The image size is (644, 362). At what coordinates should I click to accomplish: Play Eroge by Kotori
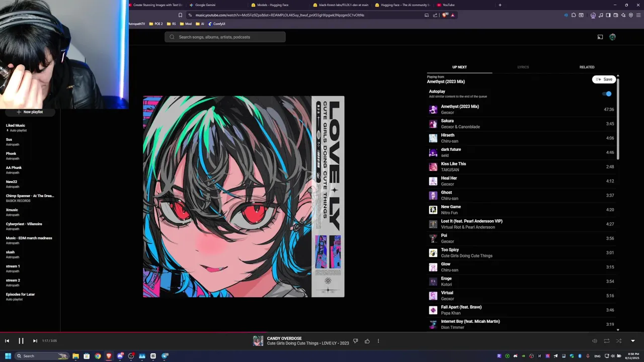click(522, 282)
